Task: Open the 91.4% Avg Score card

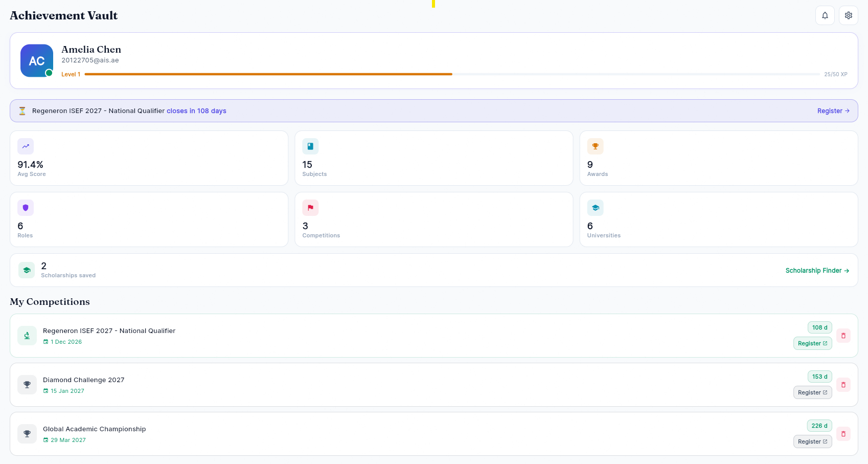Action: [x=149, y=158]
